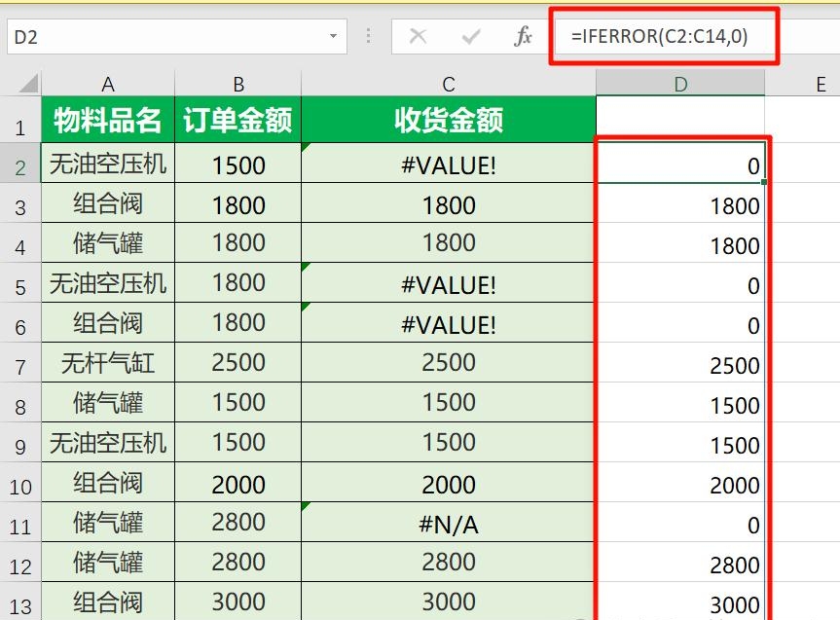Click the fill handle of cell D2
840x620 pixels.
coord(764,182)
